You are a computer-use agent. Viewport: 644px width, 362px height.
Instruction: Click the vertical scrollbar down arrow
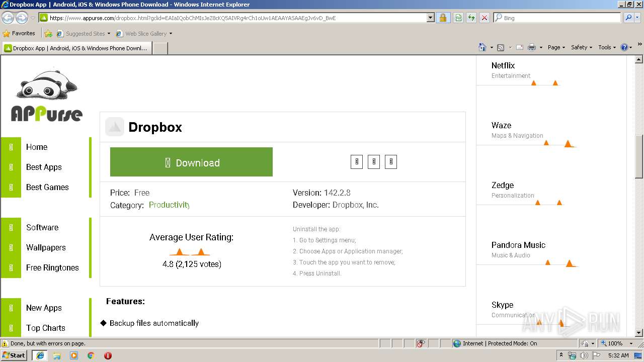pyautogui.click(x=639, y=333)
